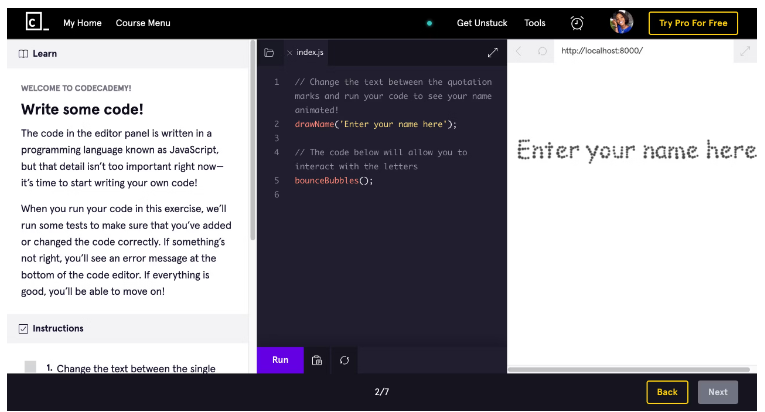The height and width of the screenshot is (412, 765).
Task: Click the alarm clock timer icon
Action: (577, 23)
